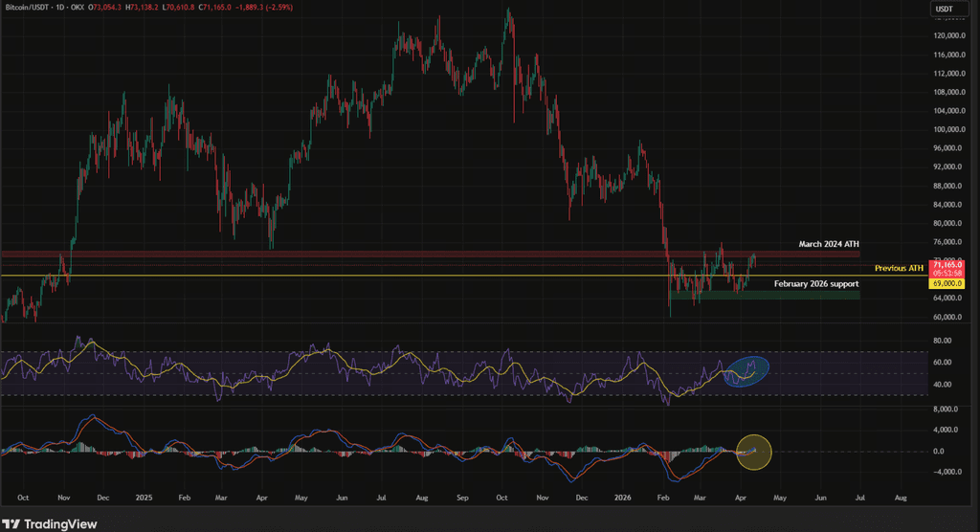Select the March 2024 ATH text label
980x532 pixels.
(829, 244)
